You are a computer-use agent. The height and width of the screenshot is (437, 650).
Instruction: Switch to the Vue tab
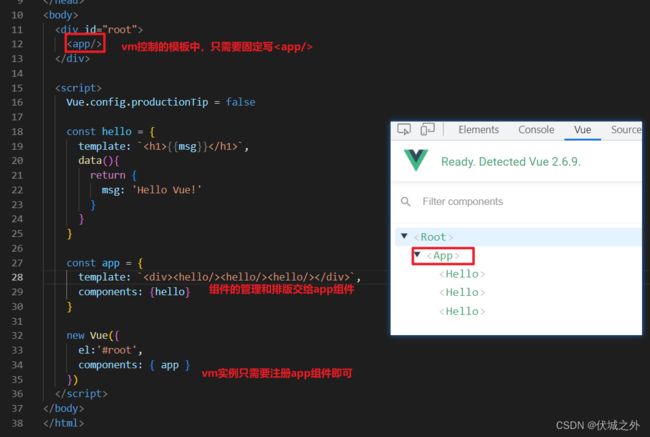pos(582,130)
